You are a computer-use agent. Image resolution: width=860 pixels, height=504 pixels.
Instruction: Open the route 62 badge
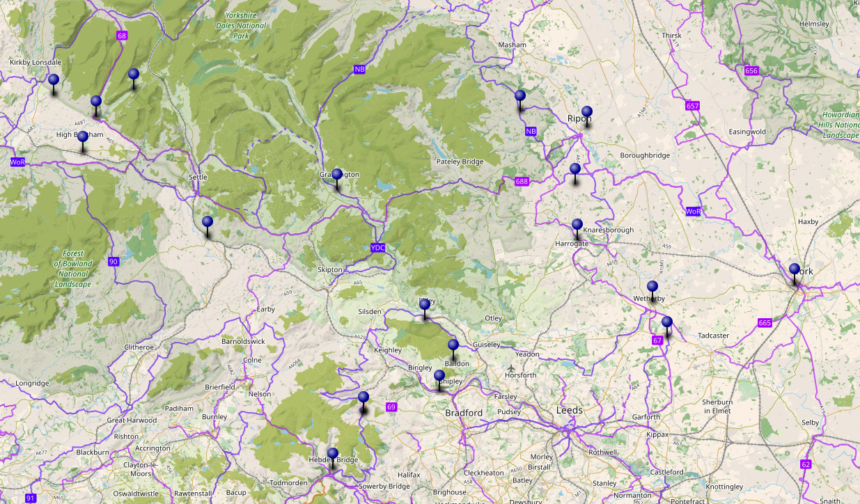click(806, 464)
